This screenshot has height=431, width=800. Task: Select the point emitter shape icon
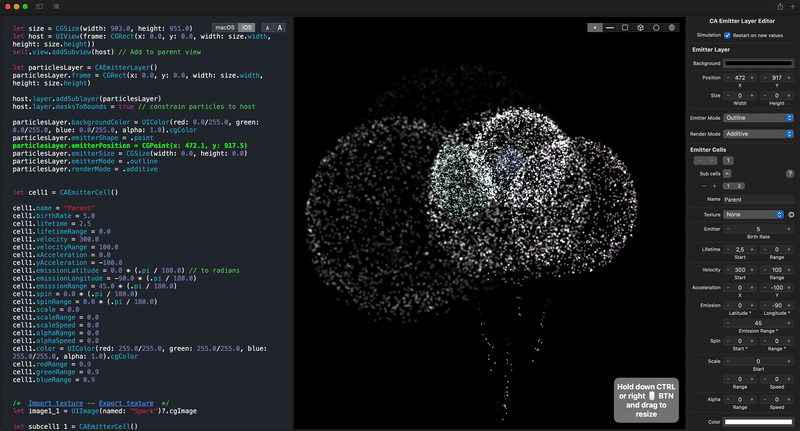click(595, 28)
